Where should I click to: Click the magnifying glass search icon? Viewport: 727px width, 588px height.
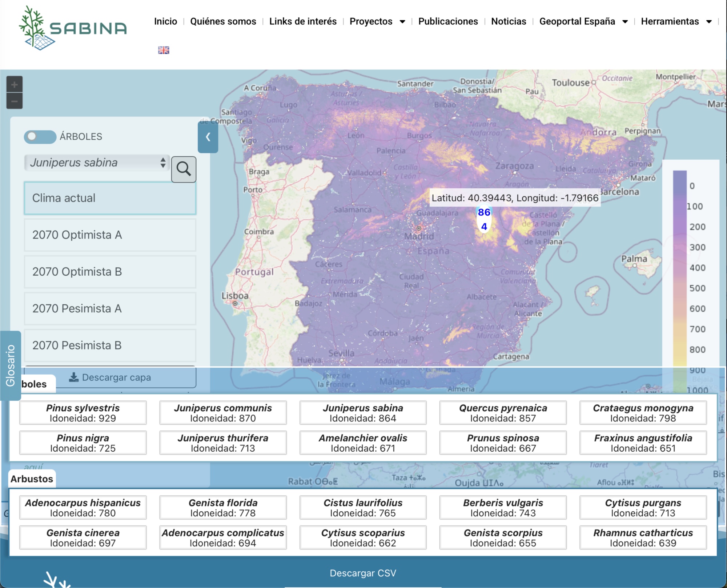(184, 169)
